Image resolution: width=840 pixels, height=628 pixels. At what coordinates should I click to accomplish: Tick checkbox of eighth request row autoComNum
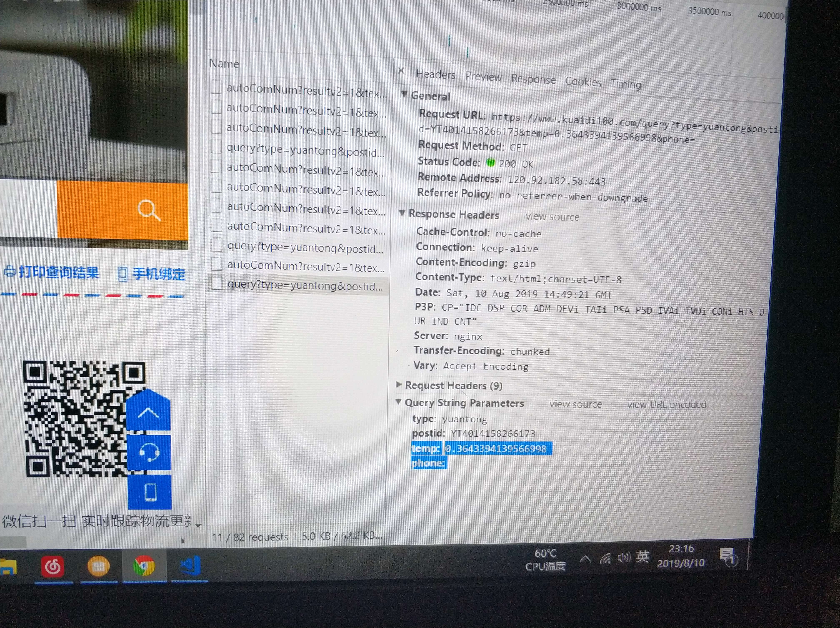point(216,225)
